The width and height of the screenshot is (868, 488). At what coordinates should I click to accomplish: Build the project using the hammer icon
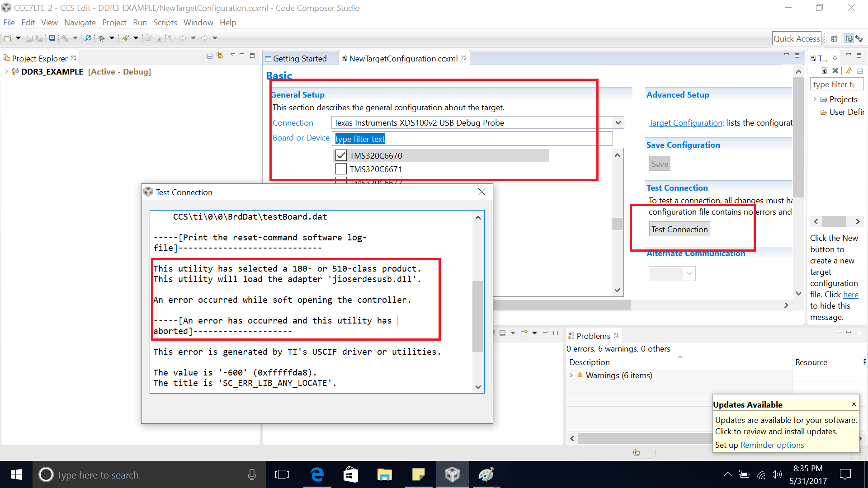coord(65,38)
